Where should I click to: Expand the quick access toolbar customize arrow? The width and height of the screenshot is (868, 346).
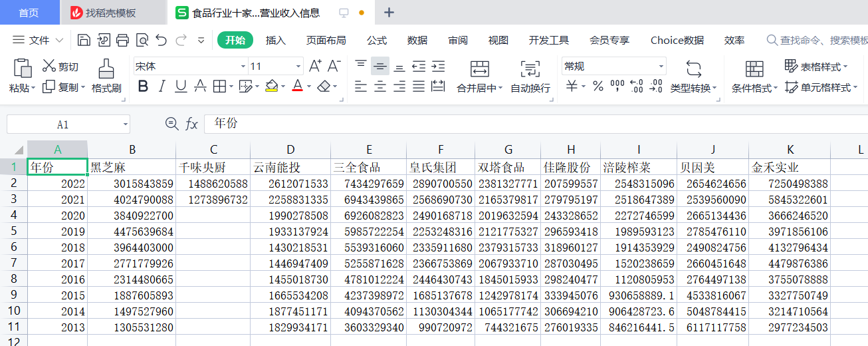click(201, 40)
